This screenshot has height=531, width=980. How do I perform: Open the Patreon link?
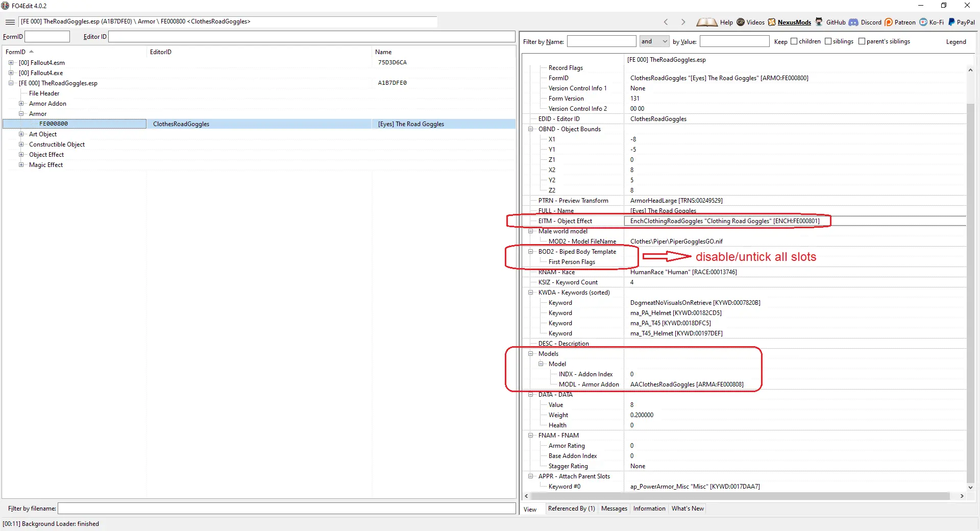point(905,22)
